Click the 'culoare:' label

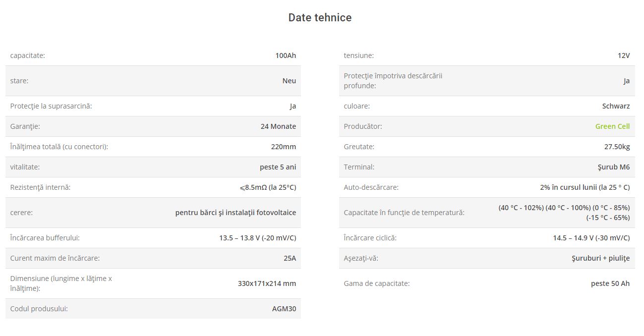[356, 106]
